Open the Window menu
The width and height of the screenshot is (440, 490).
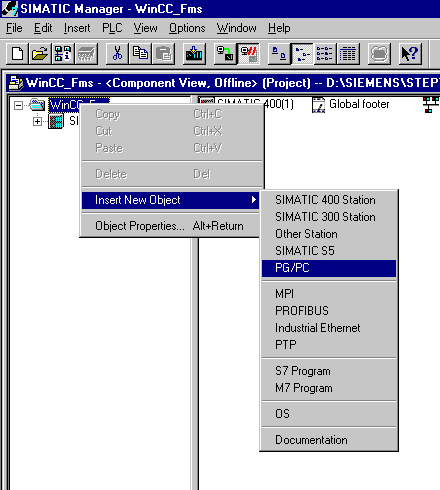pos(237,28)
